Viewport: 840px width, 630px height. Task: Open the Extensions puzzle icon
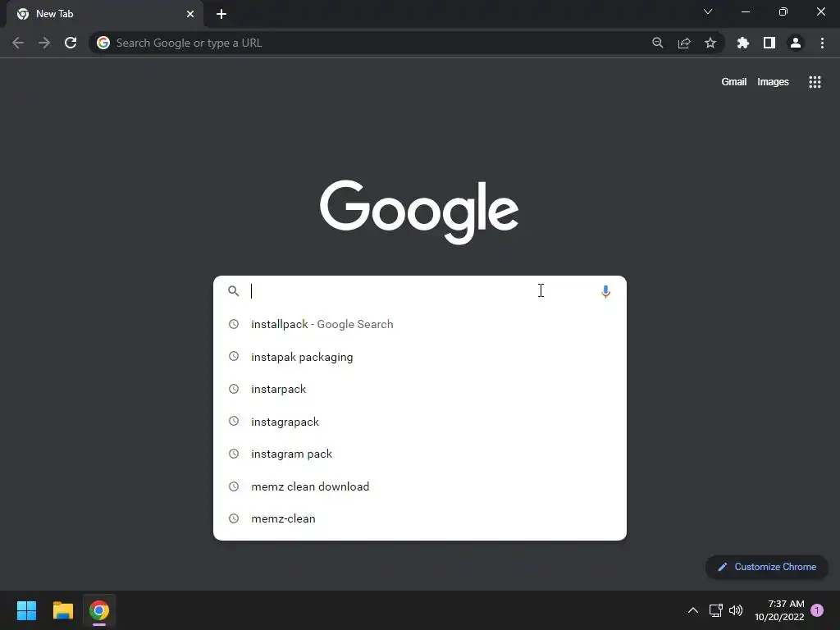pos(743,43)
